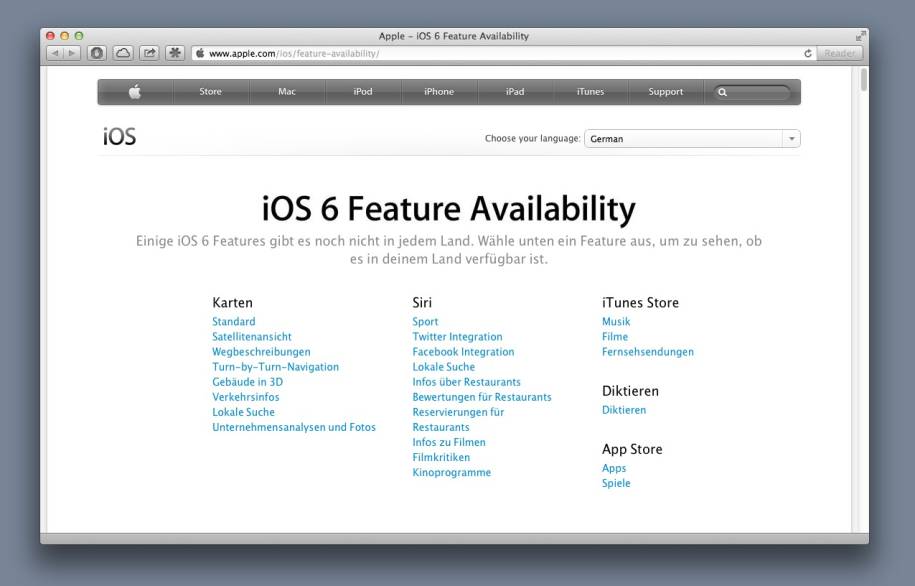Click the asterisk extension icon in toolbar
Screen dimensions: 915x586
tap(174, 53)
